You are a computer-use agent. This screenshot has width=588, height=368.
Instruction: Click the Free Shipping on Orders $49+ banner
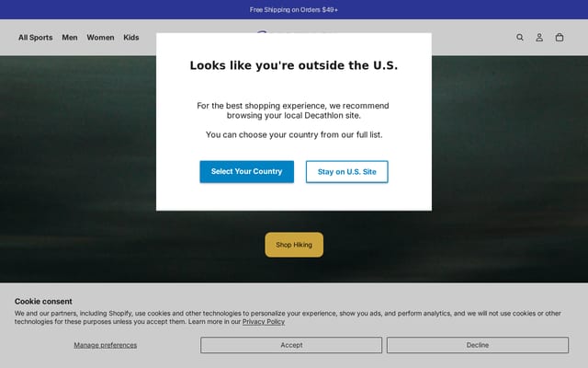(x=294, y=10)
